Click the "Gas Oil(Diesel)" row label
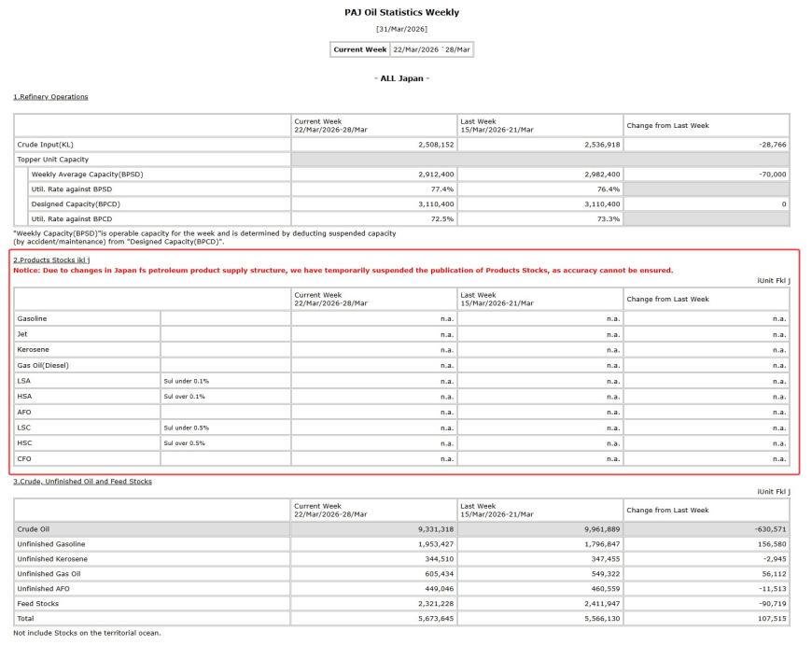 click(x=44, y=365)
